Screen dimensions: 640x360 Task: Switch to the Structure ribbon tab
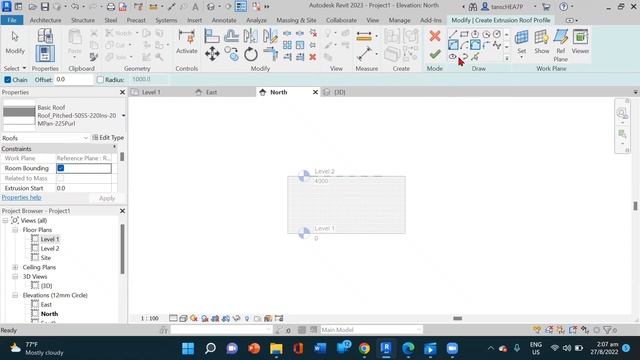point(83,20)
